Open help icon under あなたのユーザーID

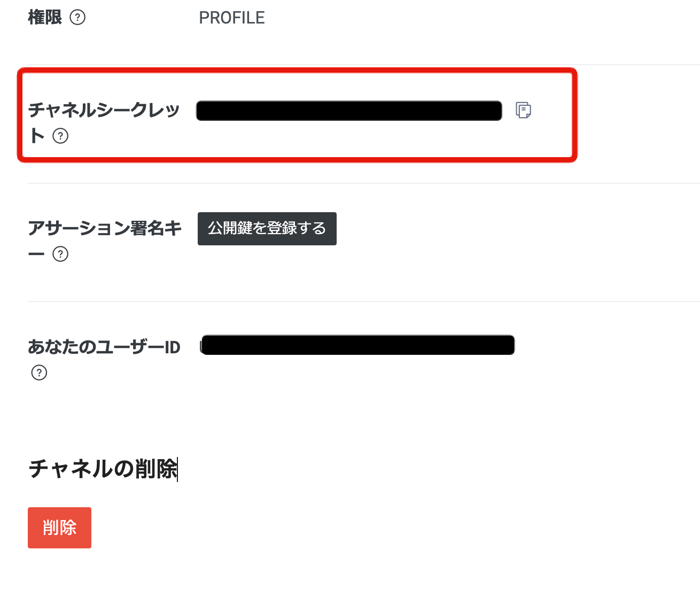point(39,373)
